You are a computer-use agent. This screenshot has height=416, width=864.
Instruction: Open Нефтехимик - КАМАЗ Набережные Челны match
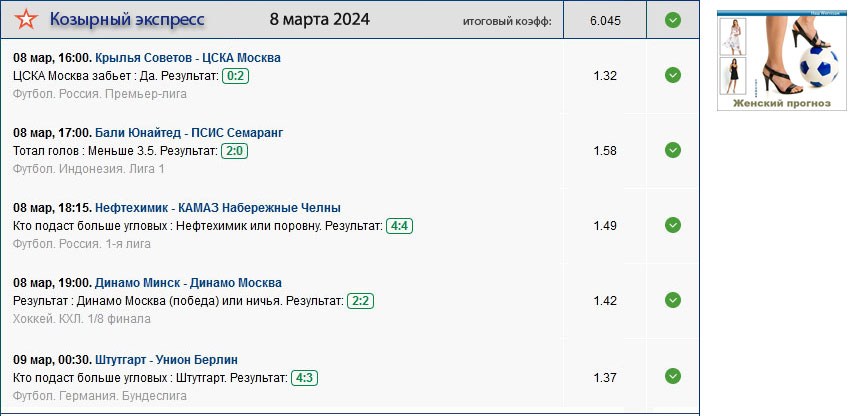coord(218,208)
